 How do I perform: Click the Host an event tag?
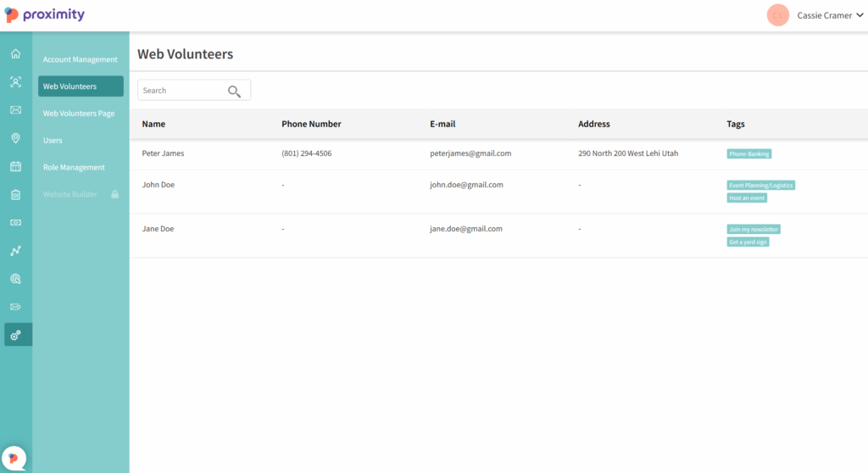(747, 198)
